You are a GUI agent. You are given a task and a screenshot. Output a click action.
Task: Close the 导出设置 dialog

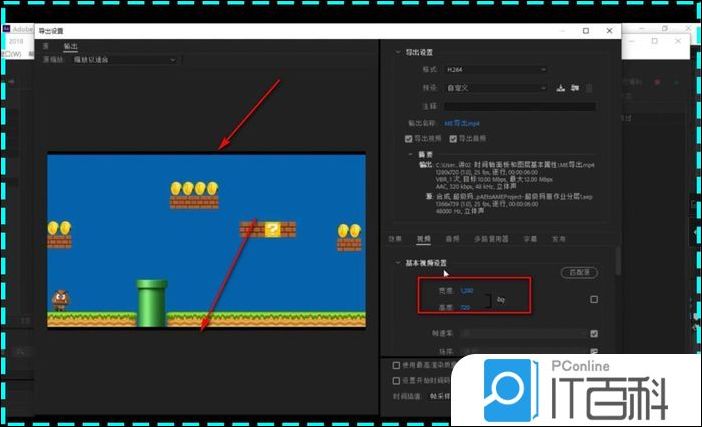609,31
